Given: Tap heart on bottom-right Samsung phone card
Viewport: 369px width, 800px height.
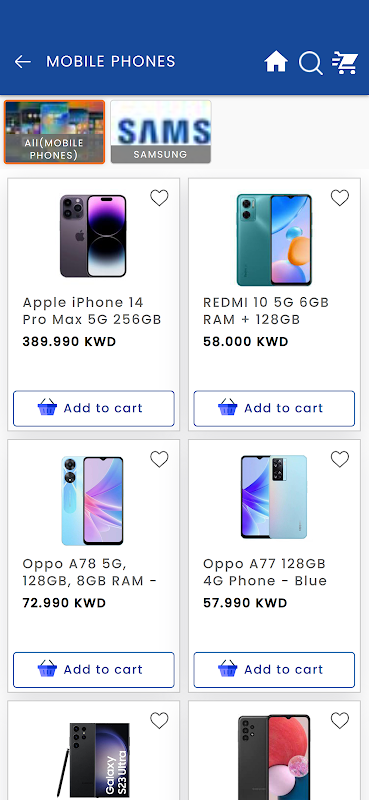Looking at the screenshot, I should 340,720.
